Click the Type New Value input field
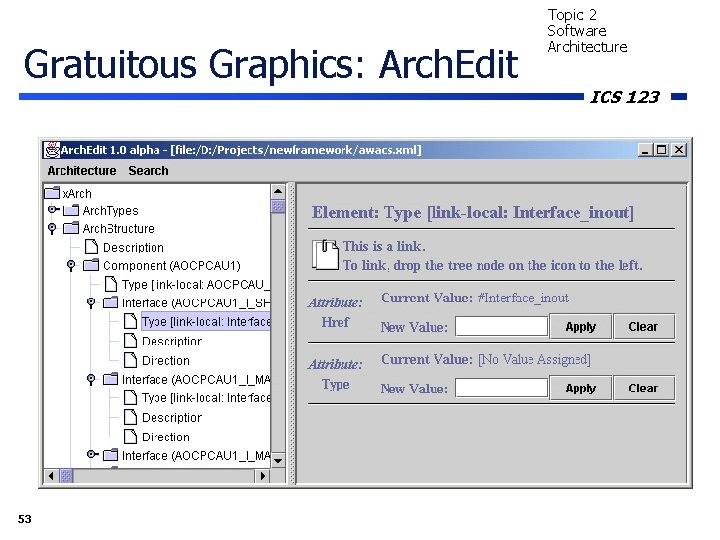 [x=501, y=388]
